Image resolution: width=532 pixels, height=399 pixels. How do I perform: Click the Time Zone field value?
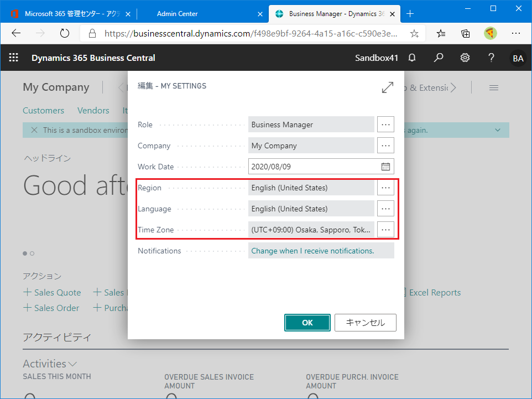click(311, 230)
